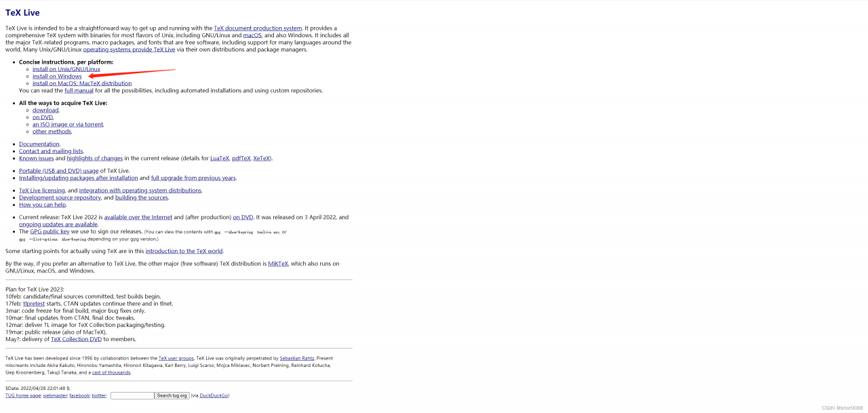Open the pdfTeX details link

click(x=241, y=158)
